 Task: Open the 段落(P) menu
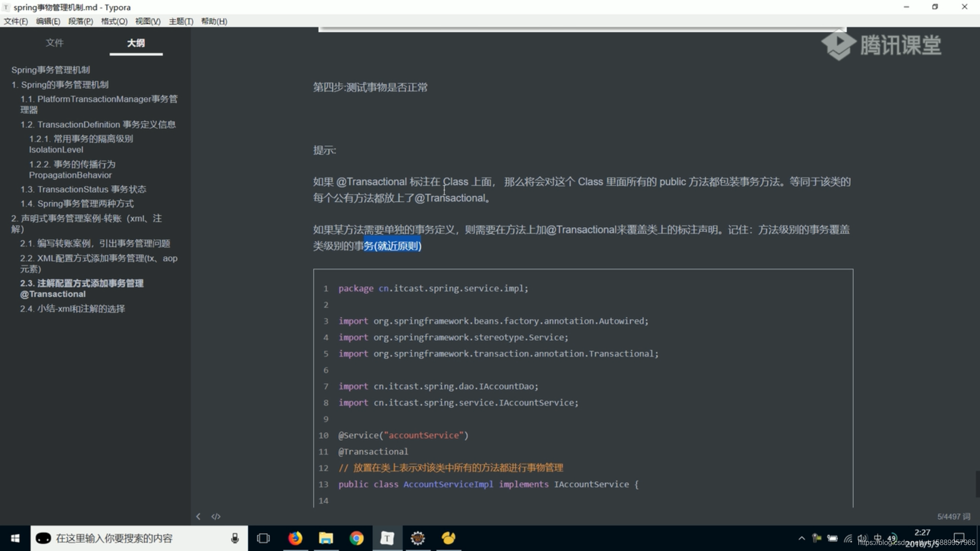pos(80,21)
